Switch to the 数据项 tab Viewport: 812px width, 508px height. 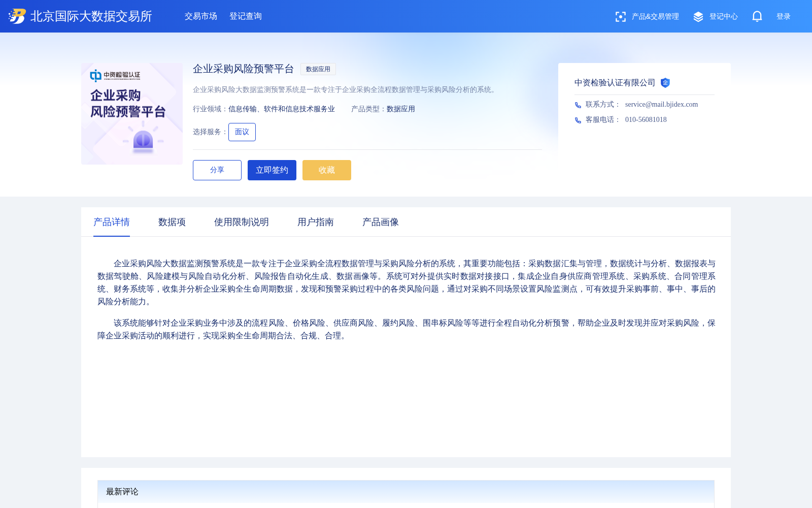pyautogui.click(x=172, y=222)
